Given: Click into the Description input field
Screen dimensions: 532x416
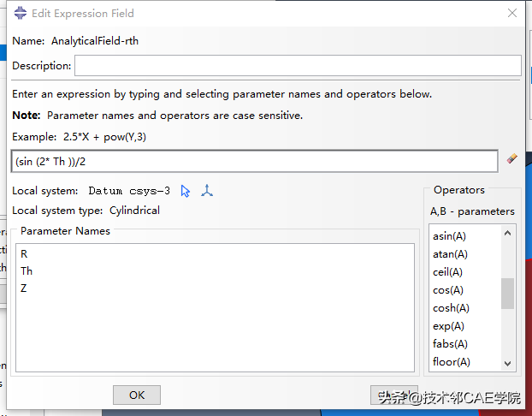Looking at the screenshot, I should 298,66.
